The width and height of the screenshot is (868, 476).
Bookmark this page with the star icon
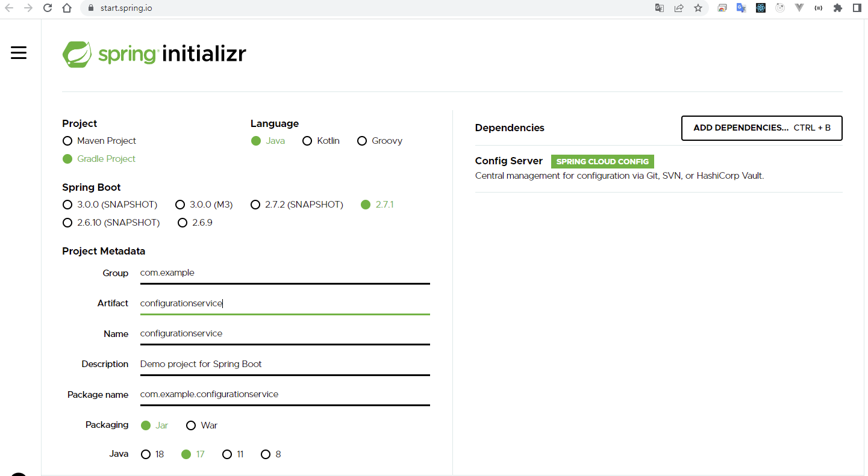(698, 8)
